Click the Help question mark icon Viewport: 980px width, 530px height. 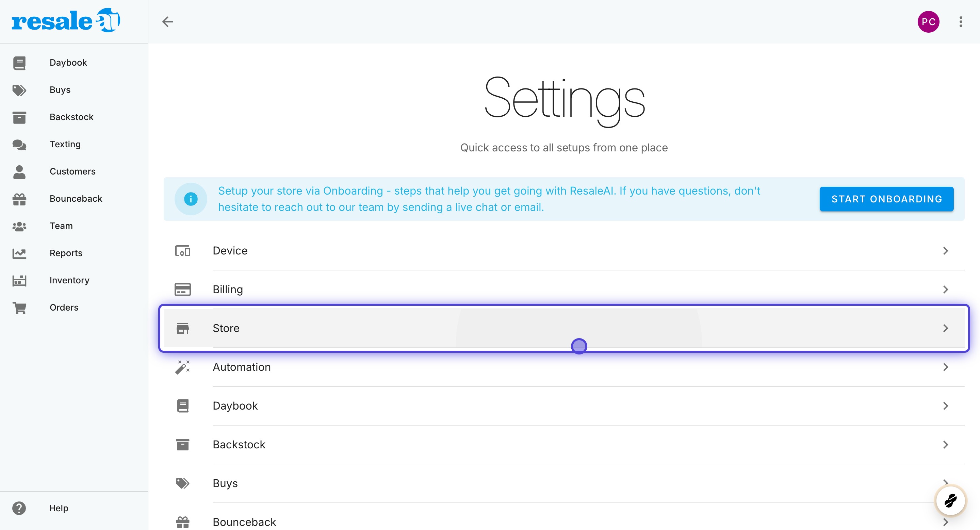[19, 508]
